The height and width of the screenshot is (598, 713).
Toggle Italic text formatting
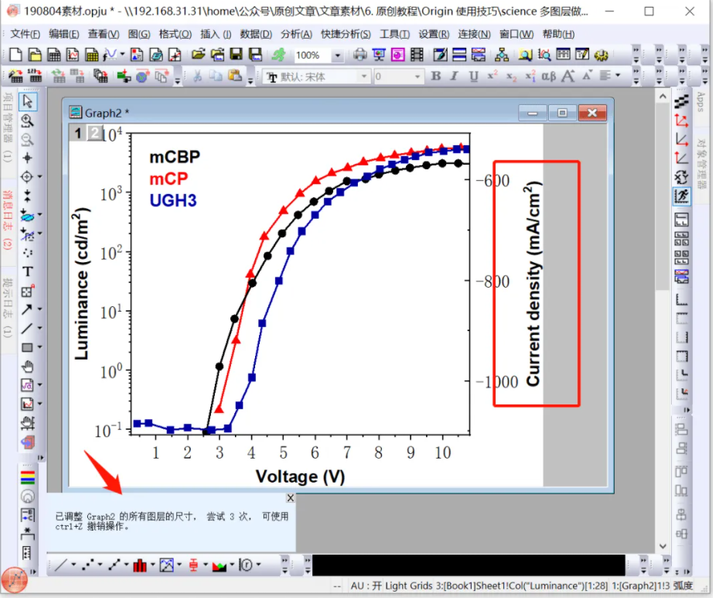pos(453,77)
